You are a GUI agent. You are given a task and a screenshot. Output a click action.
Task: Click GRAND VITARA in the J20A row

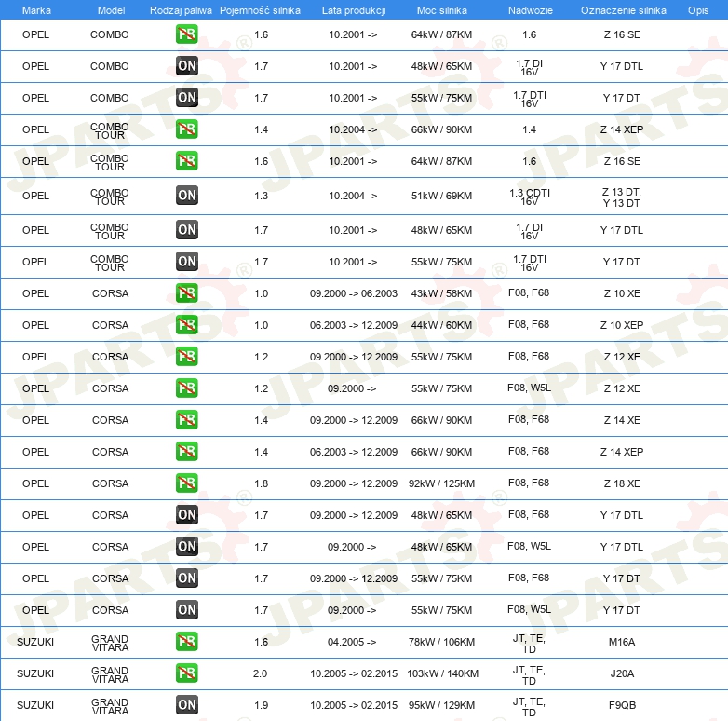(x=110, y=674)
